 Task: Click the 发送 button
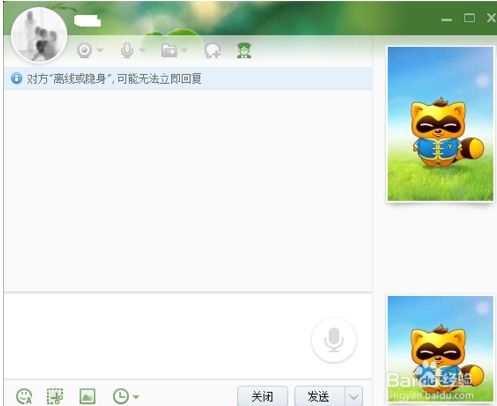(320, 396)
